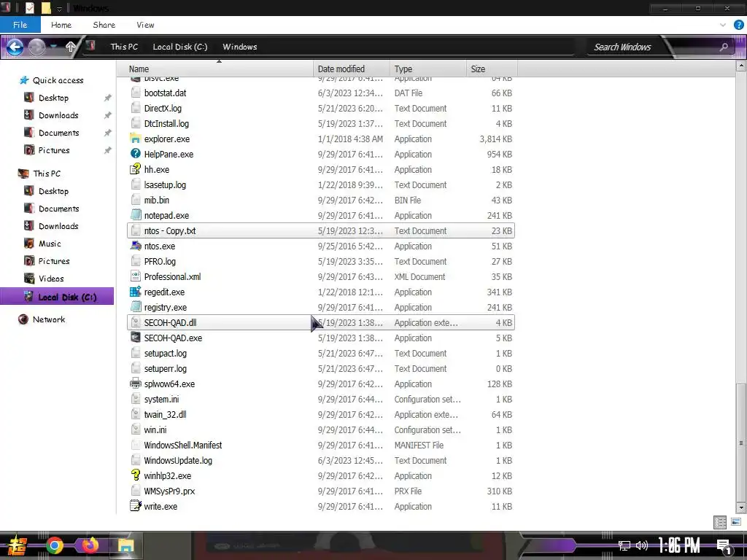Click the vertical scrollbar up arrow
This screenshot has height=560, width=747.
click(741, 66)
